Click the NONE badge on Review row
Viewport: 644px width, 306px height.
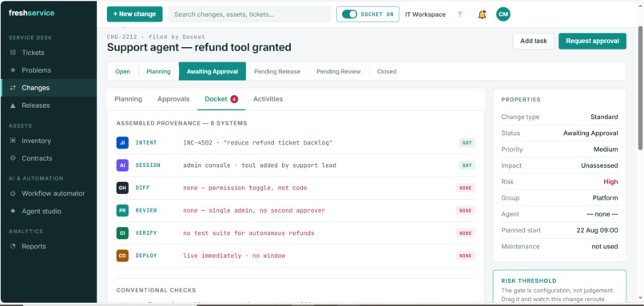(x=465, y=210)
